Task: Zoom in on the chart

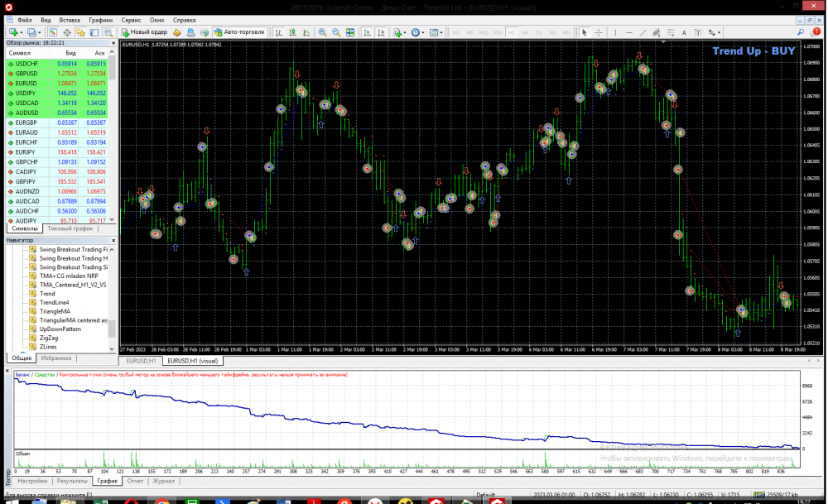Action: click(322, 32)
